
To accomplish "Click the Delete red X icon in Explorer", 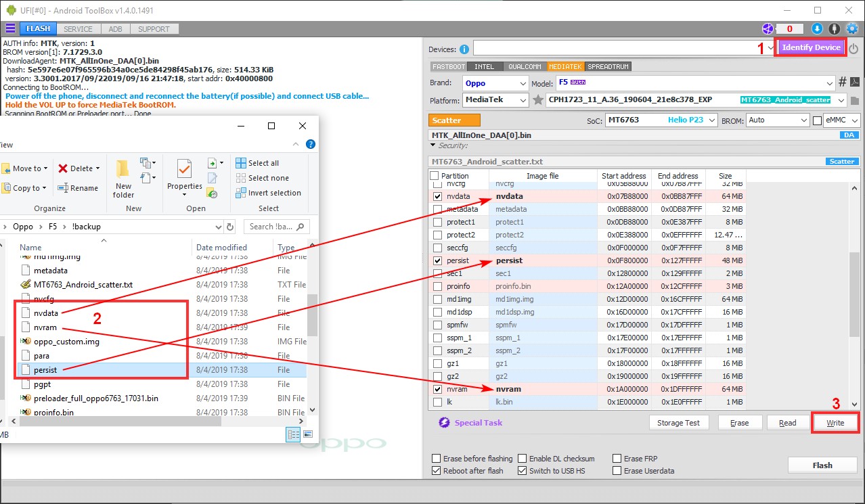I will 63,168.
